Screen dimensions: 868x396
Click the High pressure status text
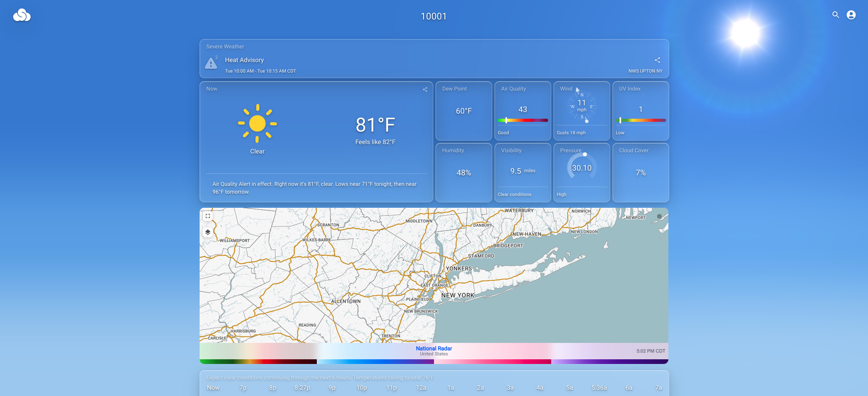[x=561, y=194]
